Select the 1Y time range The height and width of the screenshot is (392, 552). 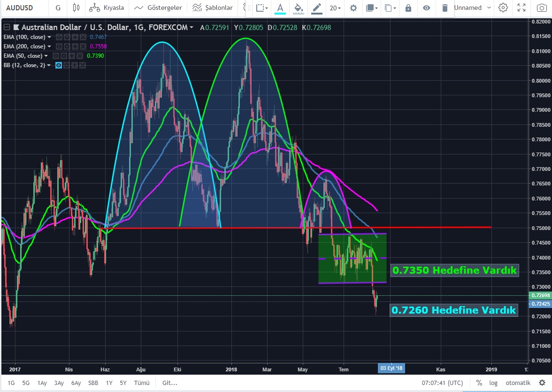coord(109,383)
